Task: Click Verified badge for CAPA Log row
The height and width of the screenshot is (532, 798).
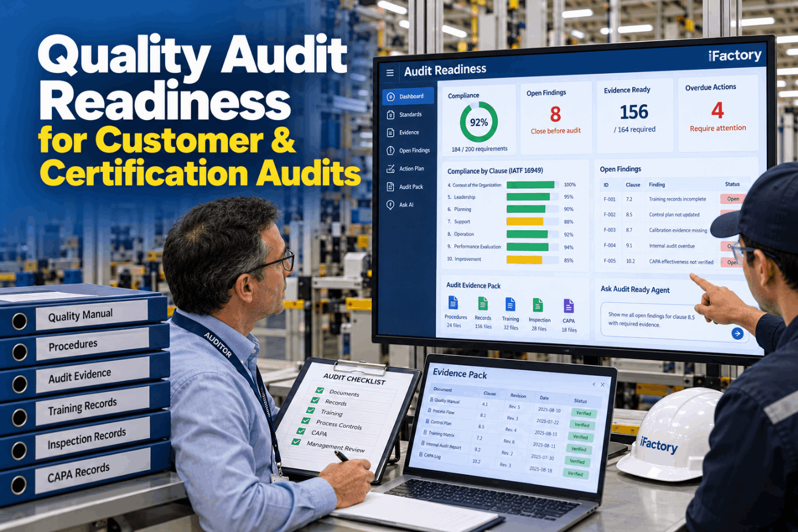Action: pos(575,474)
